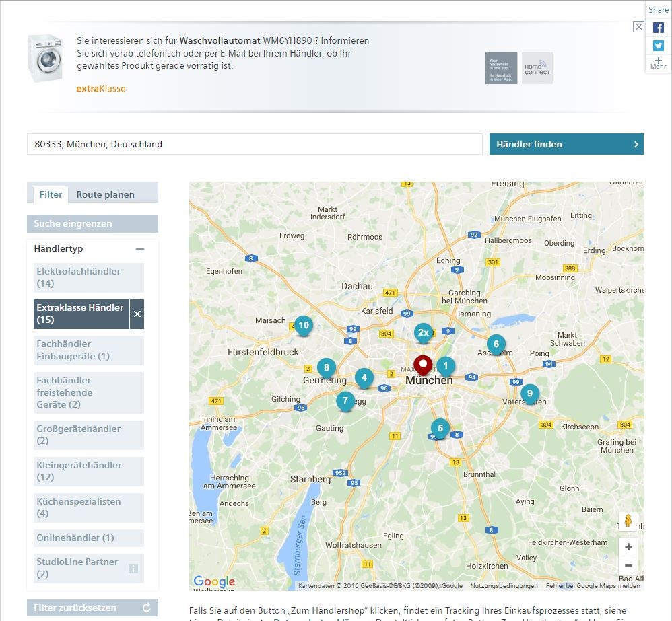Filter by Kleingerätehändler (12)

[89, 472]
